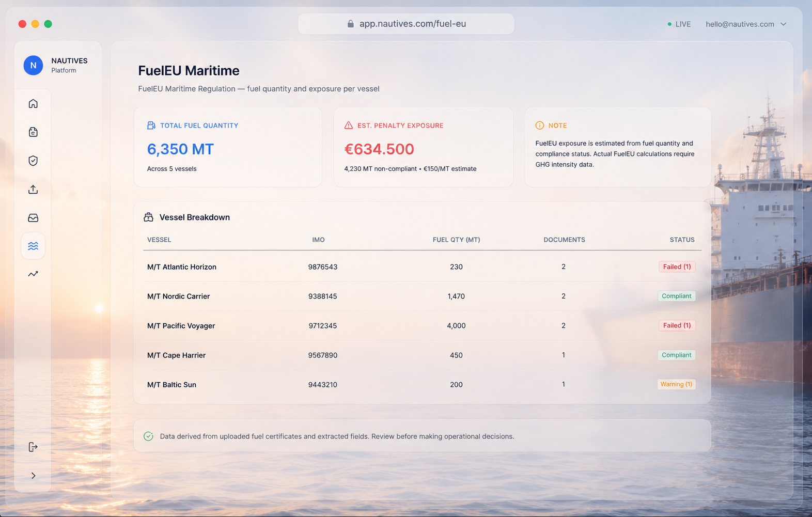The image size is (812, 517).
Task: Select the FuelEU waves icon in sidebar
Action: 33,246
